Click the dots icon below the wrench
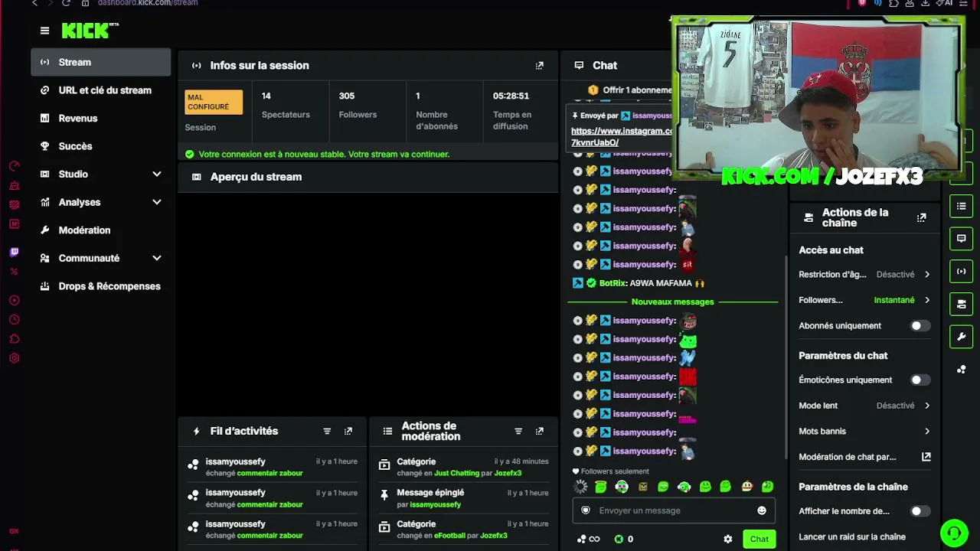Image resolution: width=980 pixels, height=551 pixels. coord(961,370)
